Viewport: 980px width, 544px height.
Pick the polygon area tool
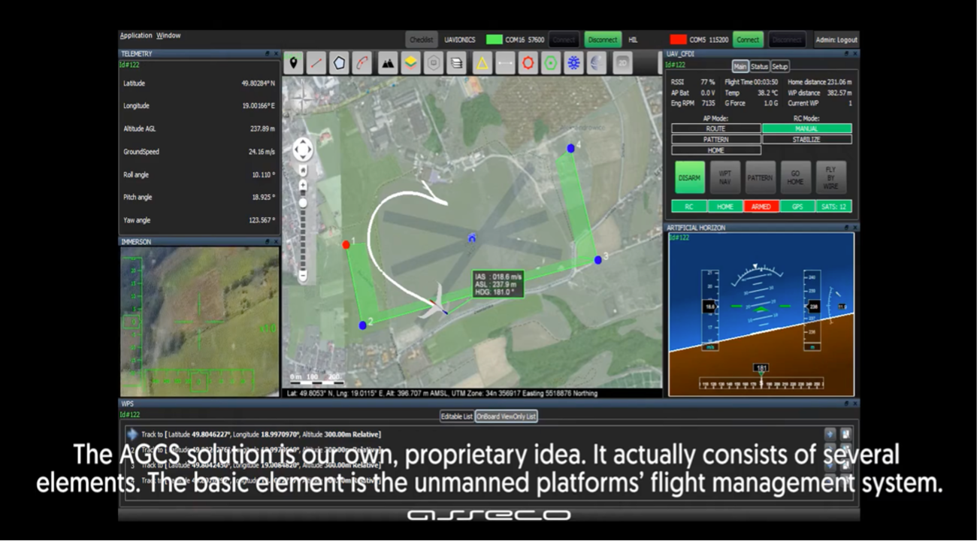click(340, 63)
